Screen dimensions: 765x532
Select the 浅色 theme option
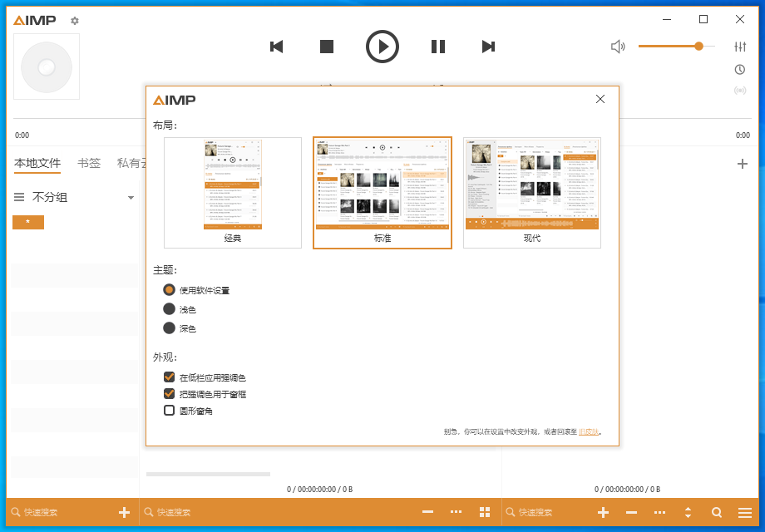[180, 309]
